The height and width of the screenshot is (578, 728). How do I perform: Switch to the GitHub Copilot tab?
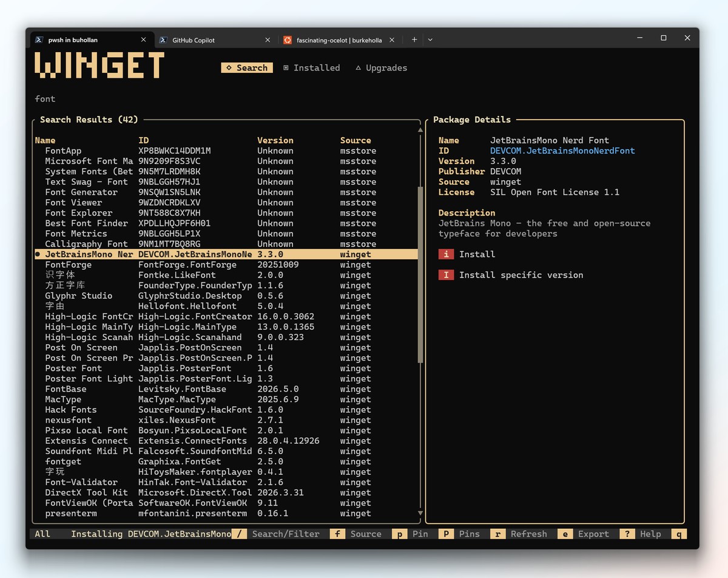click(x=215, y=40)
